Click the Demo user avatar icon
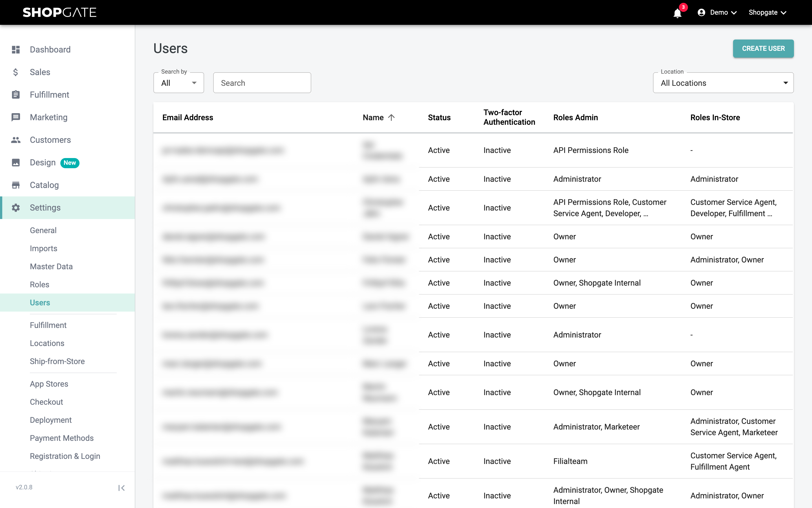 (701, 12)
